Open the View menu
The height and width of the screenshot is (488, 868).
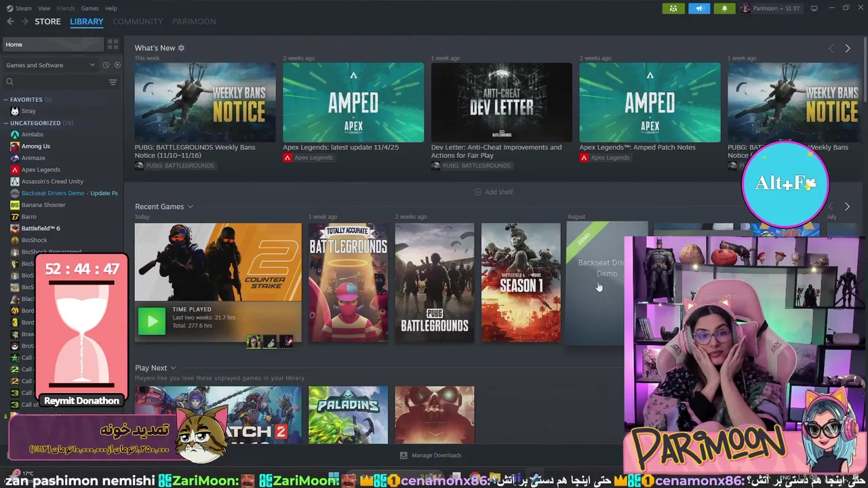44,8
